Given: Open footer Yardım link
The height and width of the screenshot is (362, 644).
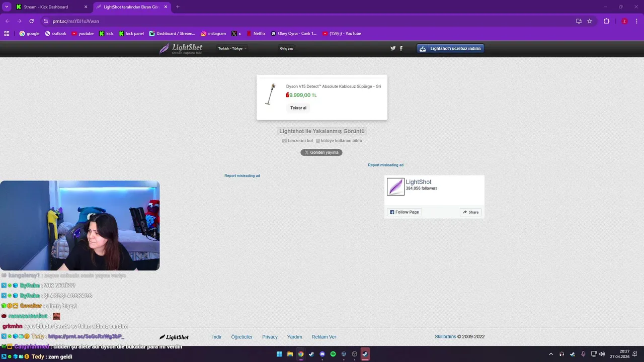Looking at the screenshot, I should 294,337.
